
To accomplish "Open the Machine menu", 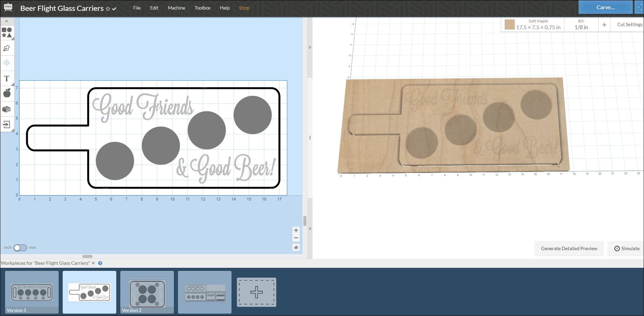I will [x=176, y=8].
